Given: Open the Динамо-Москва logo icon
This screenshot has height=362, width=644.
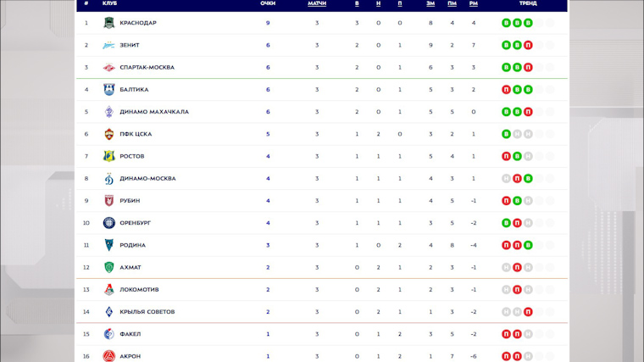Looking at the screenshot, I should tap(108, 178).
